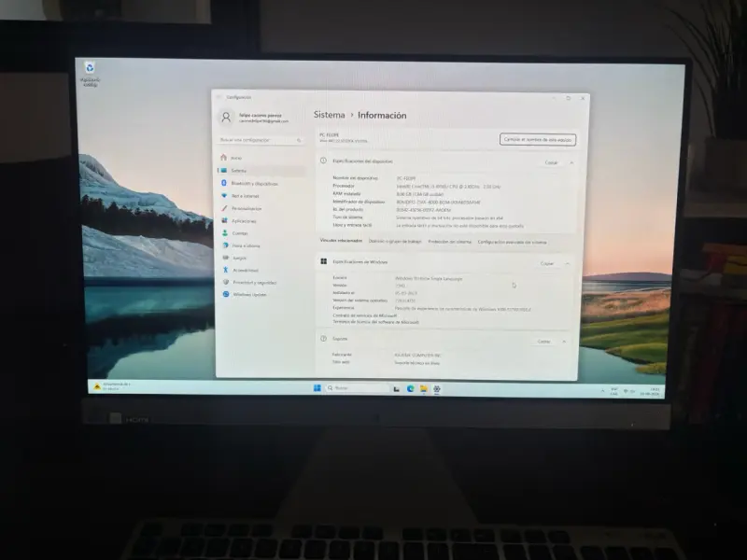Open Contrato de servicios de Microsoft
747x560 pixels.
[x=364, y=315]
